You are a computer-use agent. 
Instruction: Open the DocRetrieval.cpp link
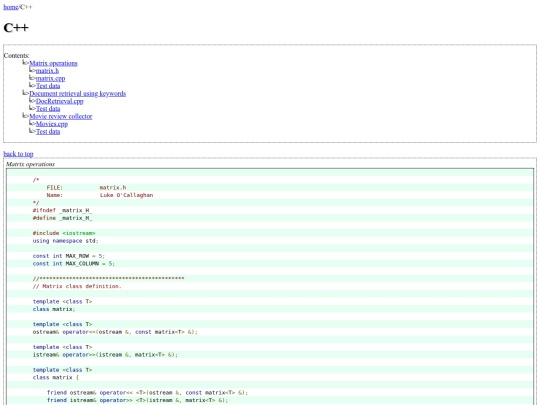coord(60,101)
